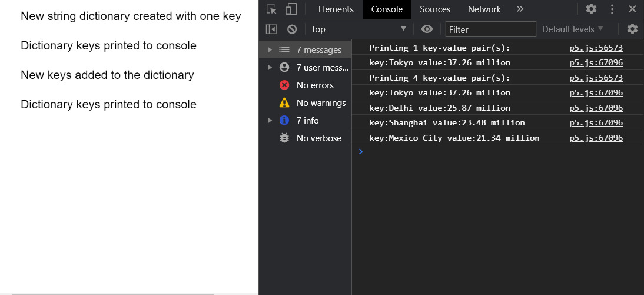Toggle the device toolbar icon
The height and width of the screenshot is (295, 644).
[x=291, y=9]
